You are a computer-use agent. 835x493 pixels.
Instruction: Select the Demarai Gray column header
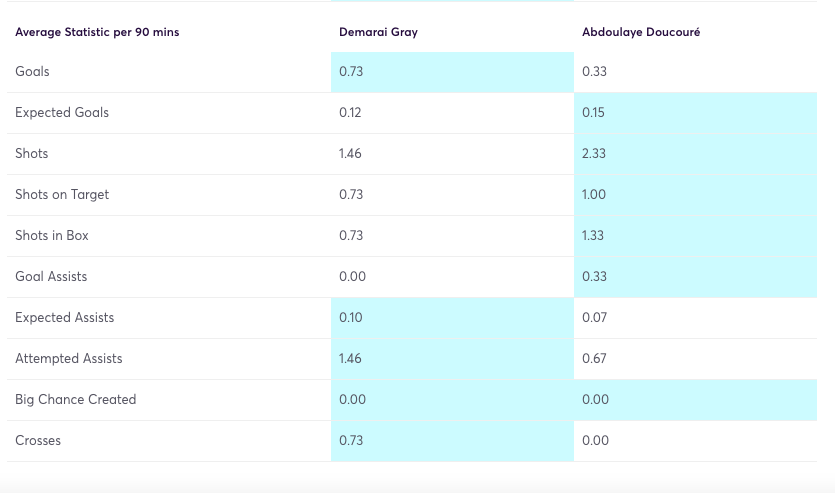point(378,32)
